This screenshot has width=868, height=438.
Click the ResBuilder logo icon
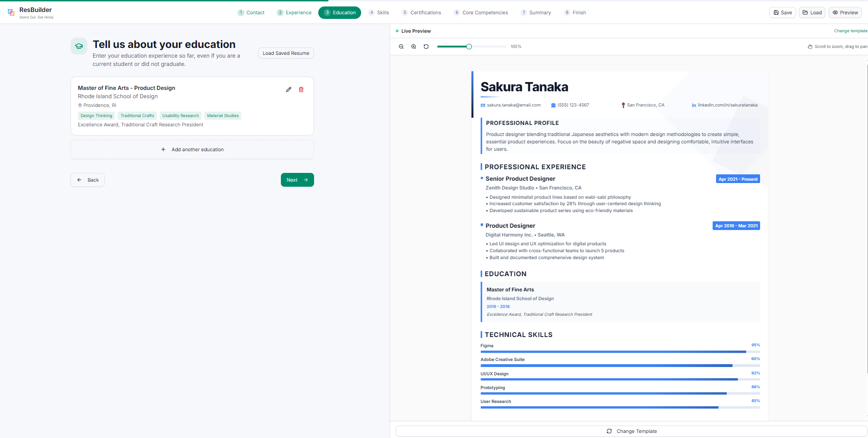(11, 12)
